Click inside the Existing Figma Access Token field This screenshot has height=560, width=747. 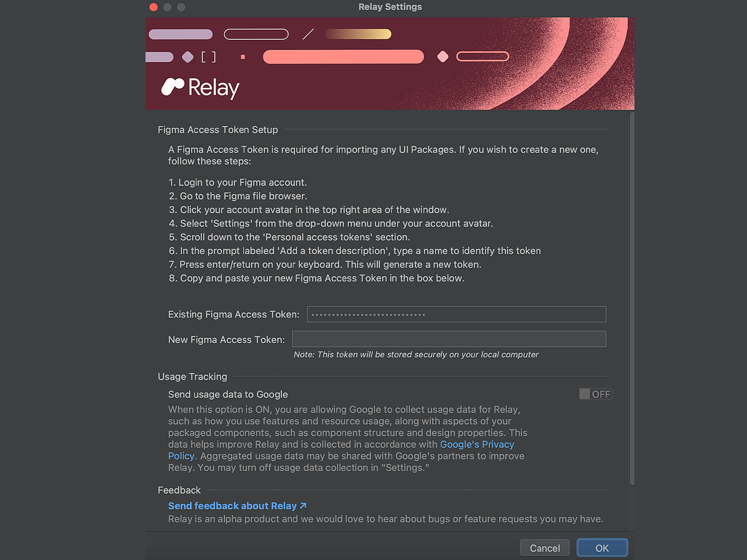coord(456,314)
